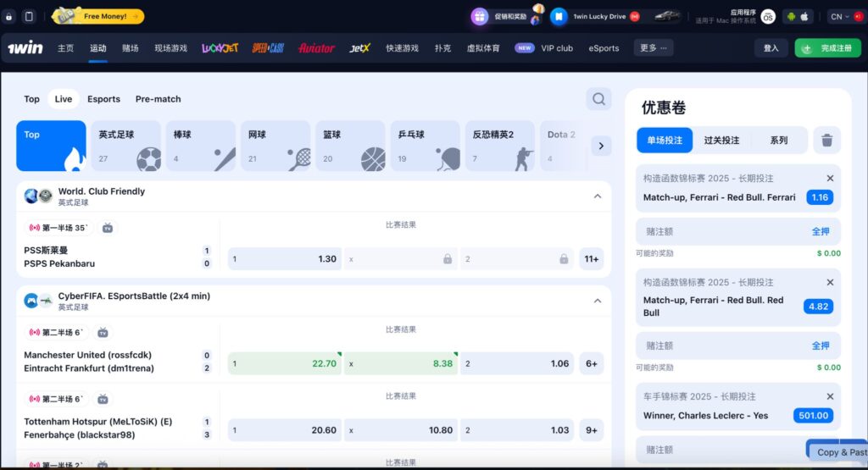Open promotions gift icon

click(x=480, y=17)
